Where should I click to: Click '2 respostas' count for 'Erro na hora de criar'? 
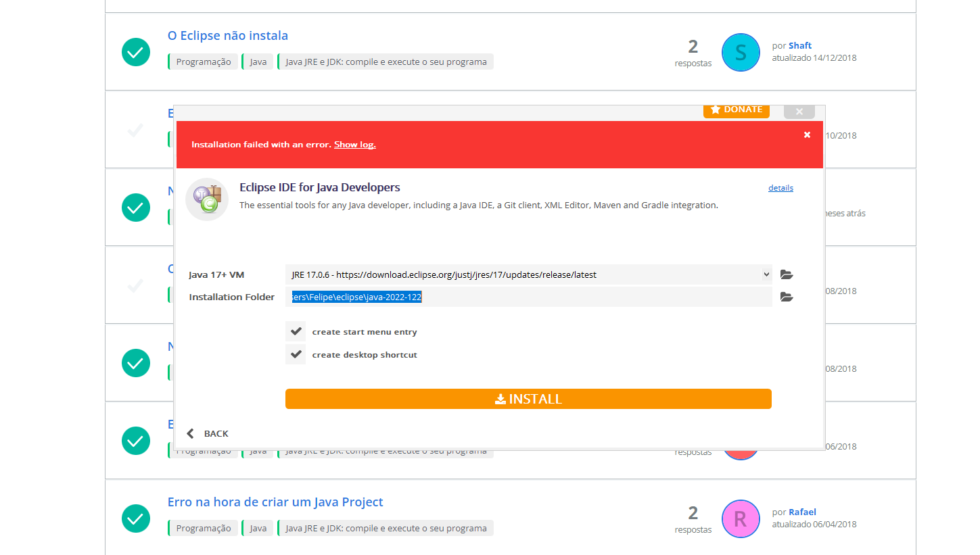tap(693, 520)
